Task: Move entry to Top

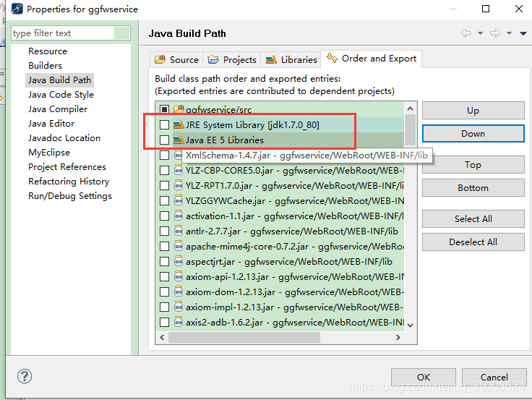Action: coord(473,165)
